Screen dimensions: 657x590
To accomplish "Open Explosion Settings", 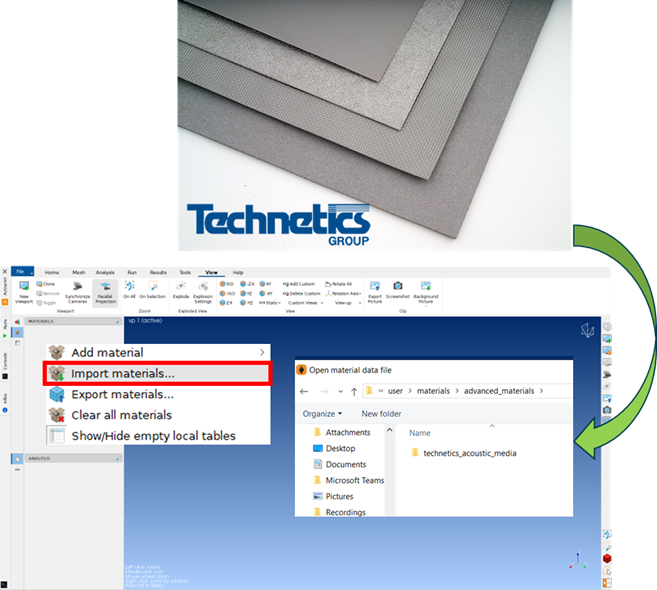I will pyautogui.click(x=204, y=289).
